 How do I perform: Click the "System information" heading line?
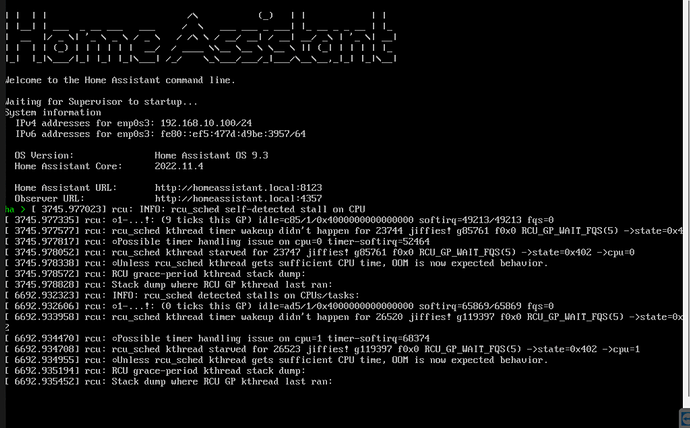pos(53,112)
